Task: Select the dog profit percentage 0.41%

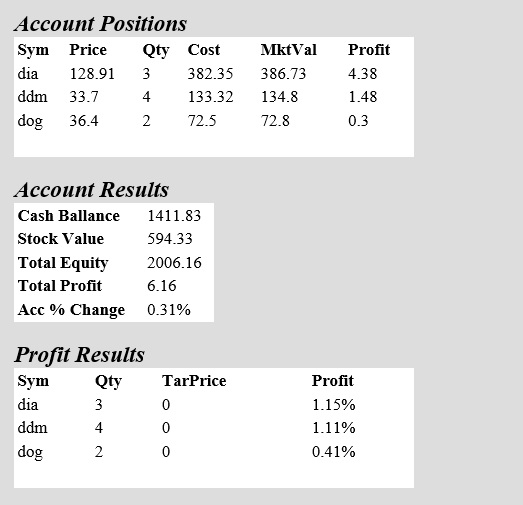Action: tap(334, 452)
